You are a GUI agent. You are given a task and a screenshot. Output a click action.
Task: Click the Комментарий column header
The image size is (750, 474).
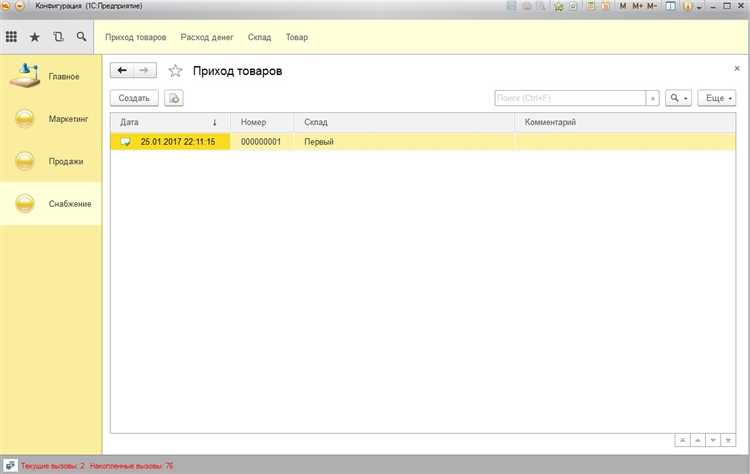(625, 122)
